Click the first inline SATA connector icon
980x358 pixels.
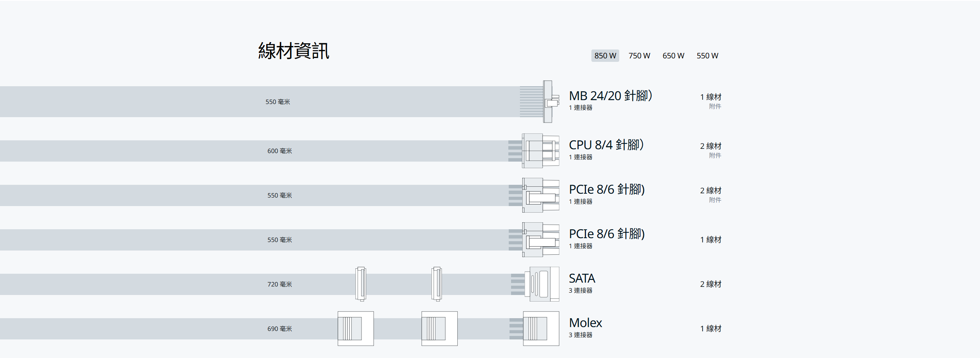click(x=361, y=284)
